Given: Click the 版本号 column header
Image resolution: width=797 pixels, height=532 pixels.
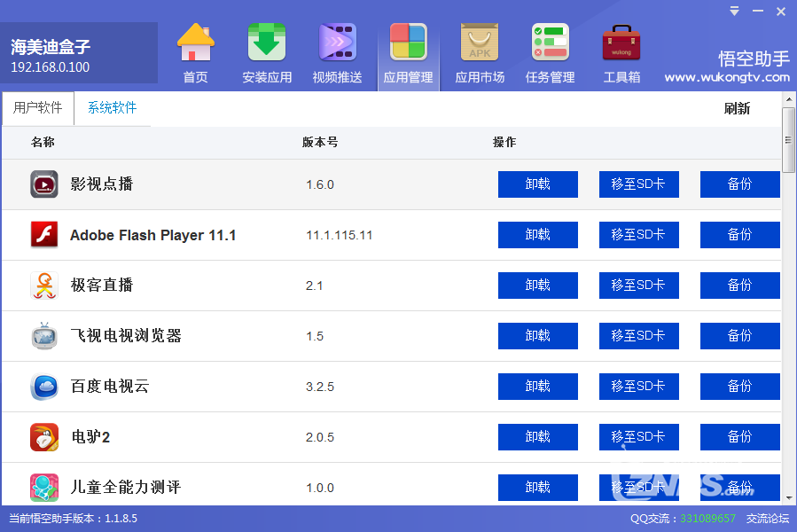Looking at the screenshot, I should 320,142.
